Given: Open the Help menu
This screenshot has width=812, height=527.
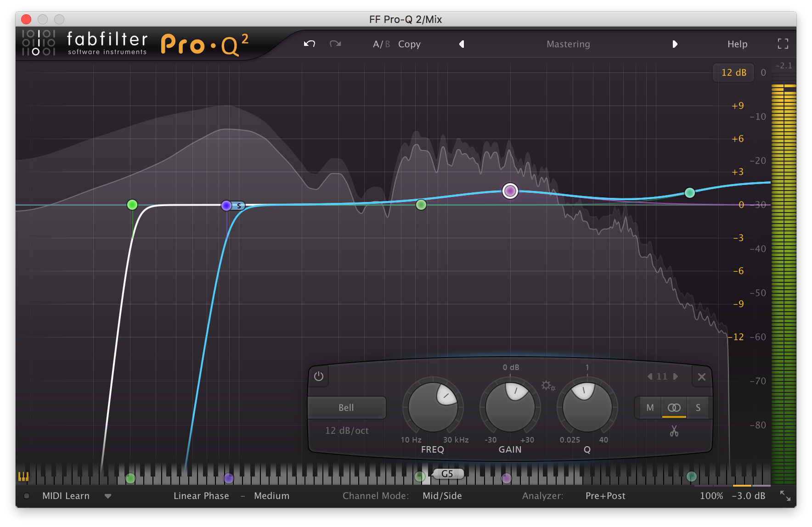Looking at the screenshot, I should 737,44.
